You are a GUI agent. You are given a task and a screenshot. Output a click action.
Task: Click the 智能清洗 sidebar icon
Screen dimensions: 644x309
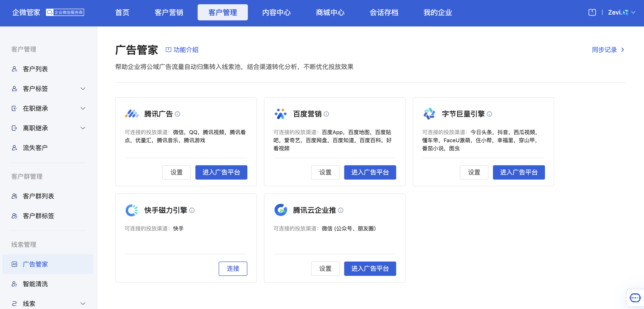coord(15,284)
